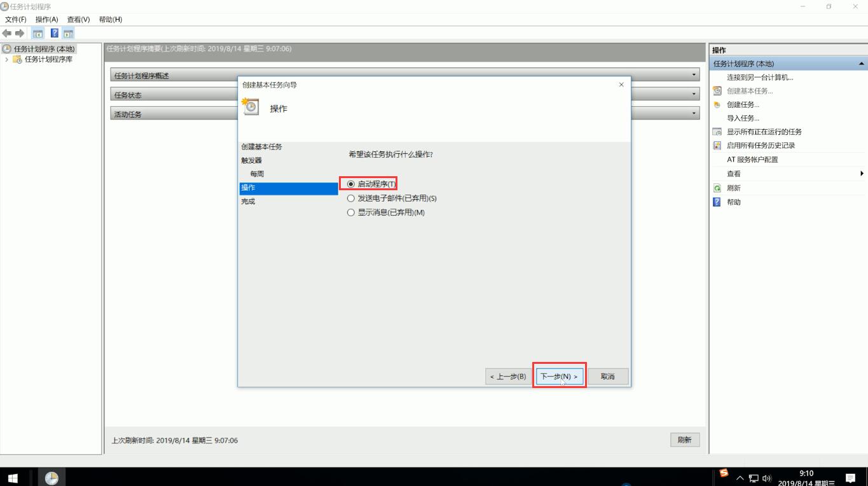Click 帮助 in the actions pane
868x486 pixels.
pyautogui.click(x=733, y=202)
